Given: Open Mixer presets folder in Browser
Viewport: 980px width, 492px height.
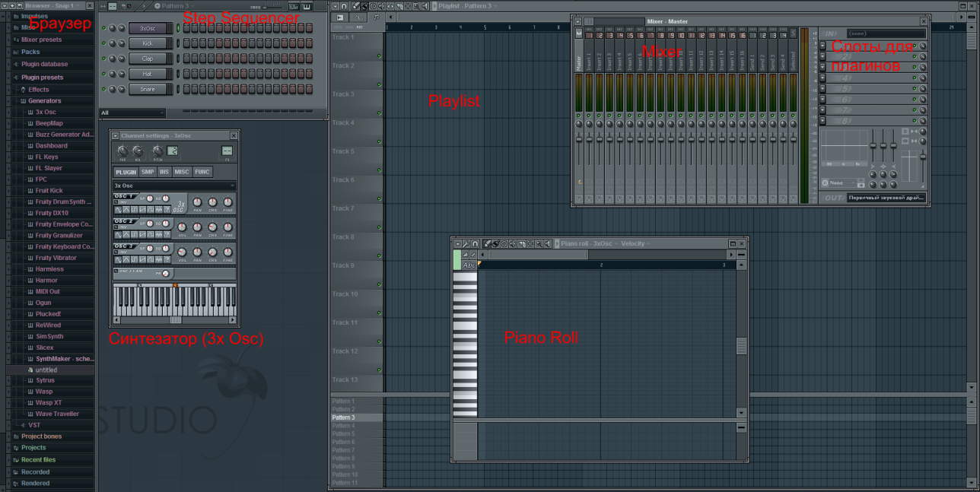Looking at the screenshot, I should point(42,40).
